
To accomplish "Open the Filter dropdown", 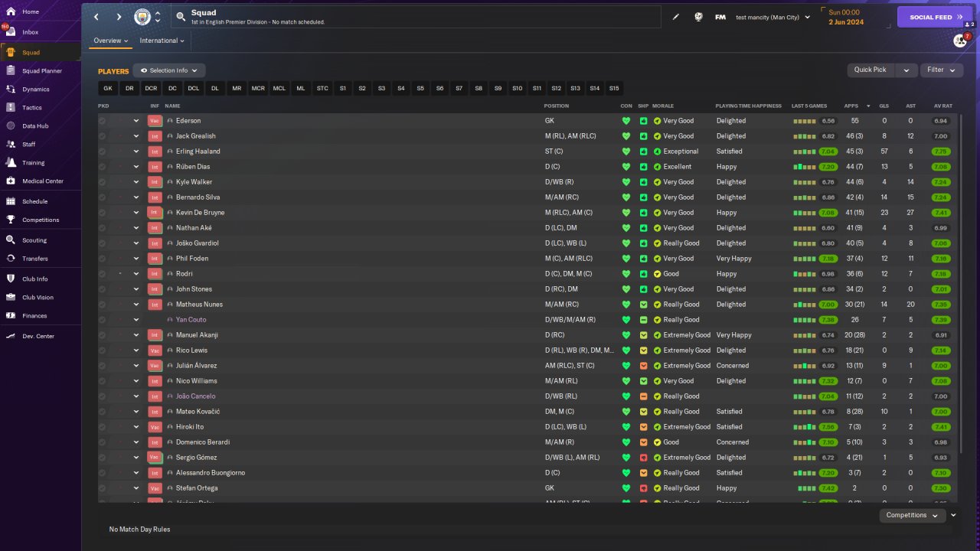I will (942, 70).
